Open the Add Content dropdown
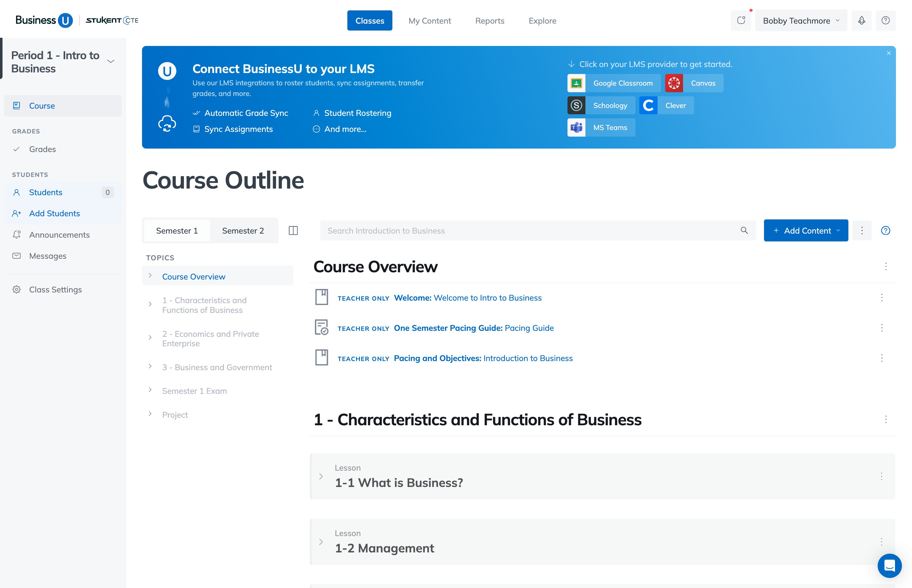Image resolution: width=912 pixels, height=588 pixels. [x=806, y=231]
